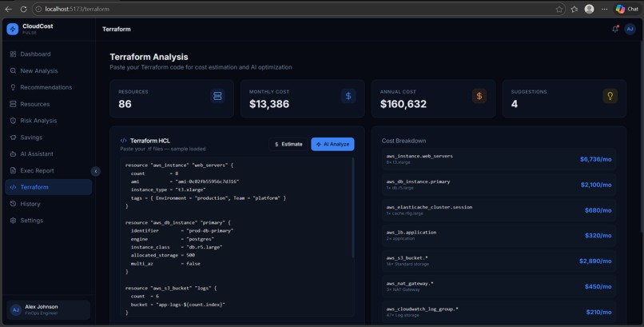
Task: Select the aws_elasticache_cluster.session row
Action: coord(499,210)
